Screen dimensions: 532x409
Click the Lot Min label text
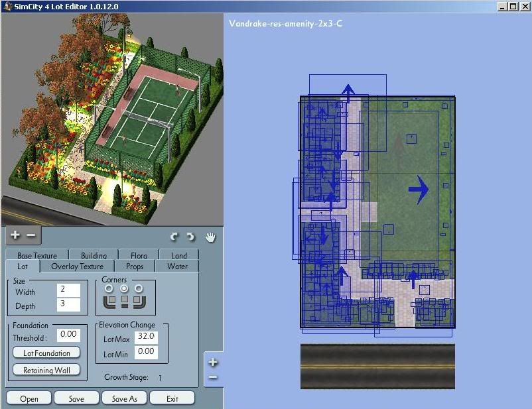(x=115, y=355)
